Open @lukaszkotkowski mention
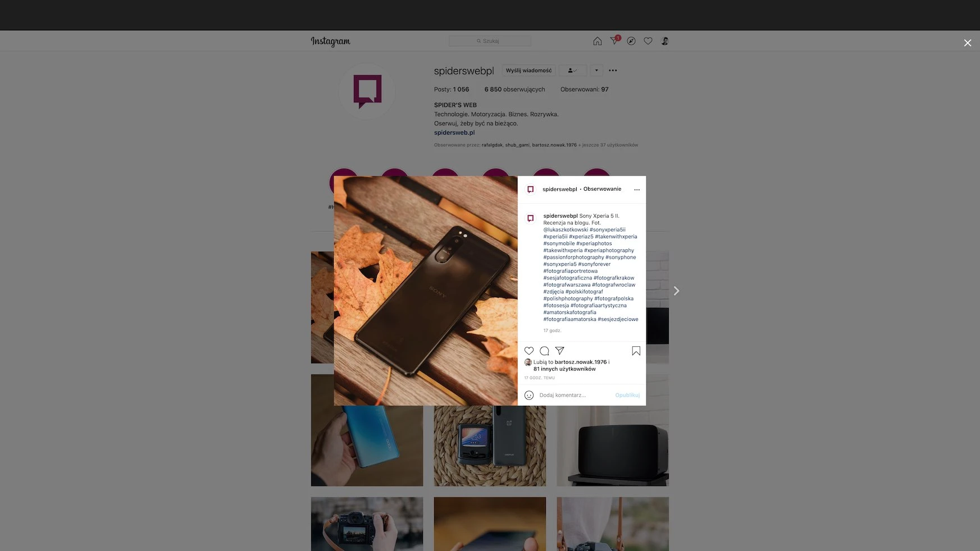Screen dimensions: 980x551 click(566, 229)
